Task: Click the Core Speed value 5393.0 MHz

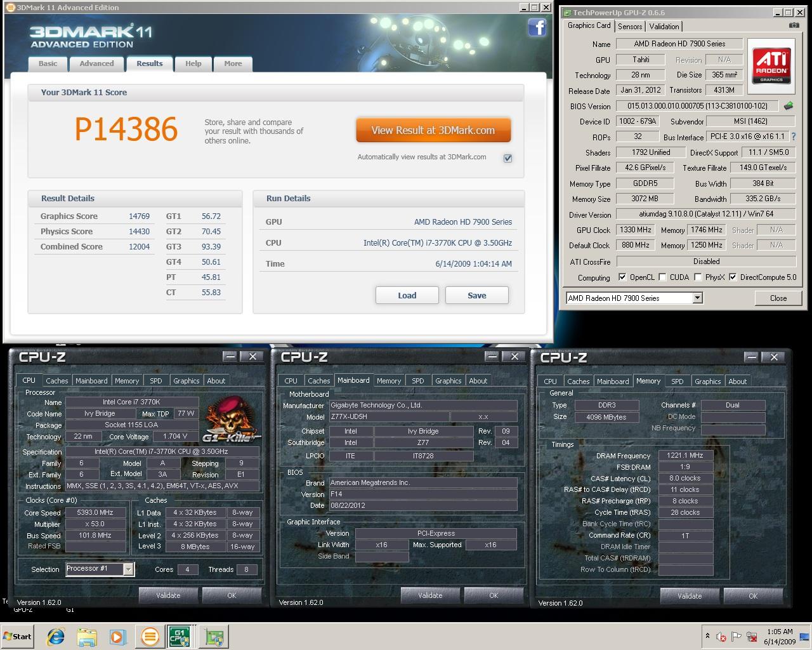Action: point(95,513)
